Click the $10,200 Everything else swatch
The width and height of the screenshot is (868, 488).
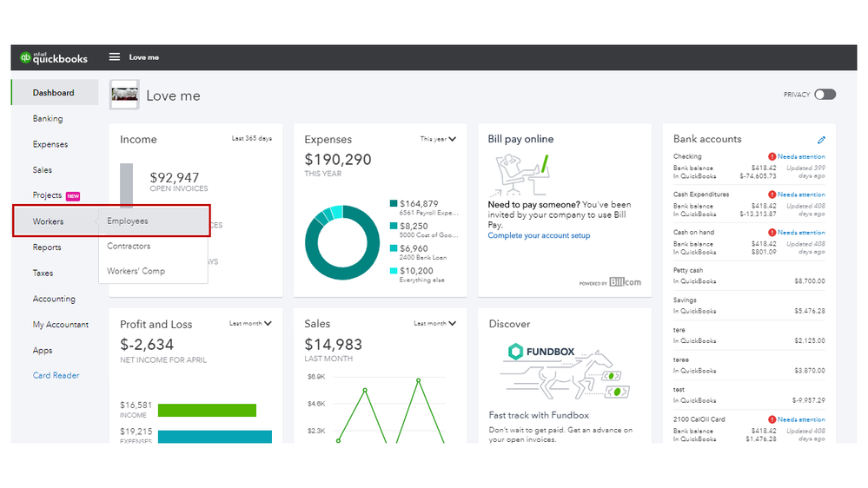(394, 271)
